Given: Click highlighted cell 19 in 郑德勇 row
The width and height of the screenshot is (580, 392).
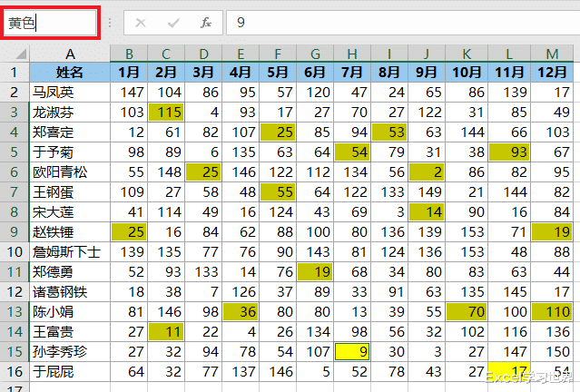Looking at the screenshot, I should coord(315,272).
